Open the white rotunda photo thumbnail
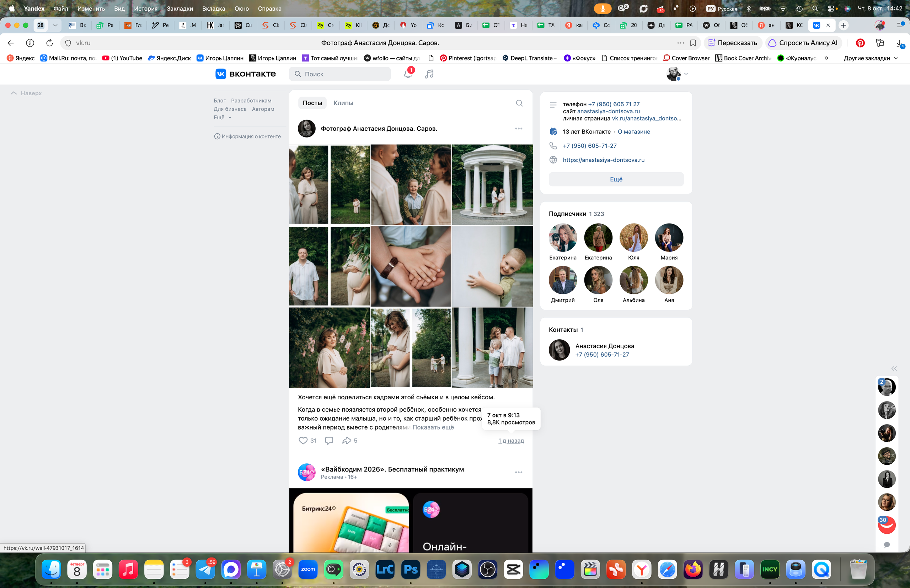 pos(492,184)
